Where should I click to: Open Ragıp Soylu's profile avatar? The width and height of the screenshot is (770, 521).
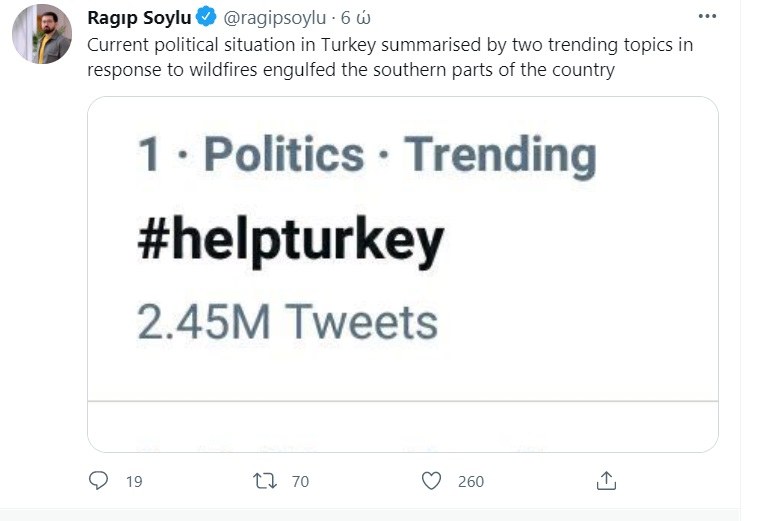42,34
